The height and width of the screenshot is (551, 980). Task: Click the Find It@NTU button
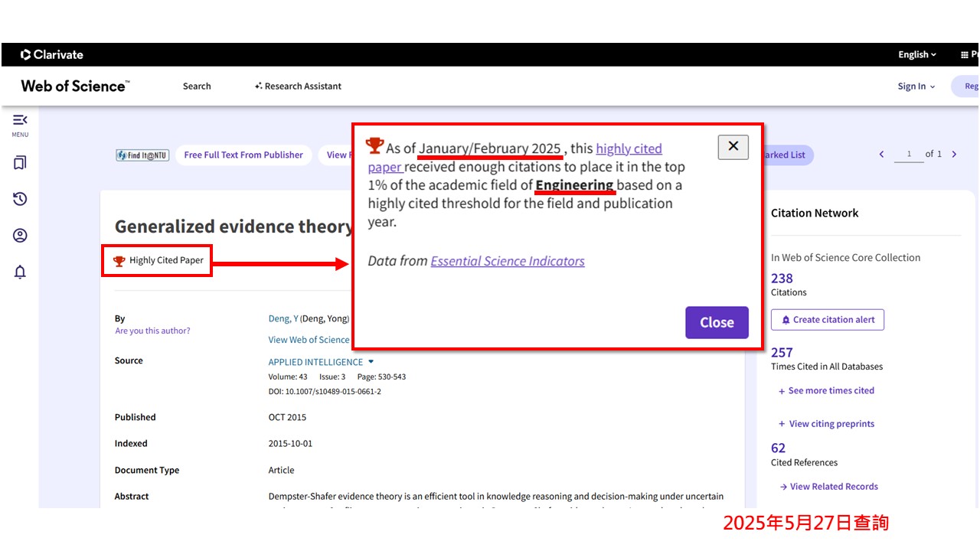point(142,155)
